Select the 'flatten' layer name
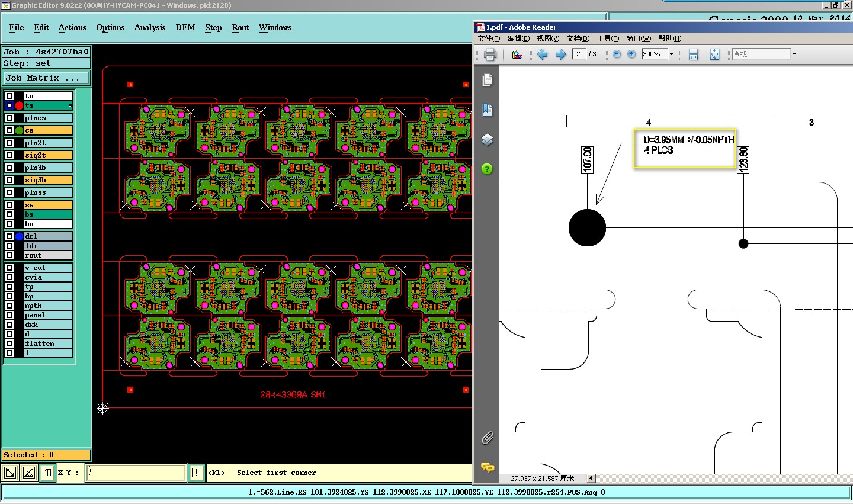 tap(49, 344)
